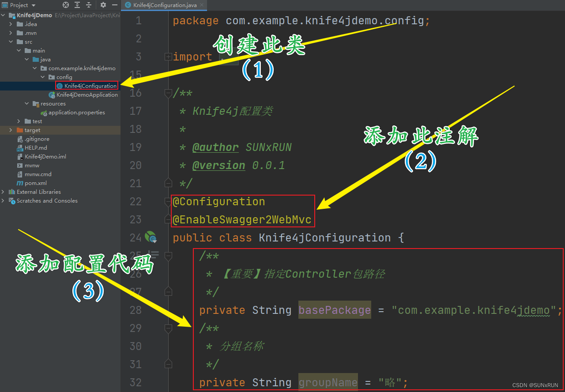Image resolution: width=565 pixels, height=392 pixels.
Task: Click the groupName field name on line 32
Action: tap(328, 382)
